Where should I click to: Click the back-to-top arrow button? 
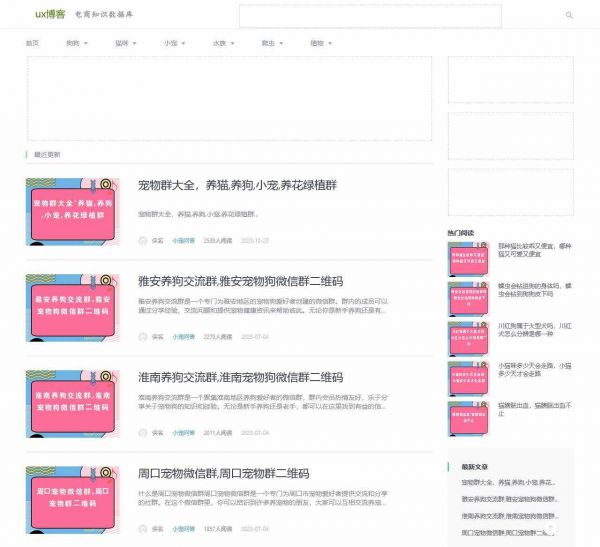[x=551, y=529]
